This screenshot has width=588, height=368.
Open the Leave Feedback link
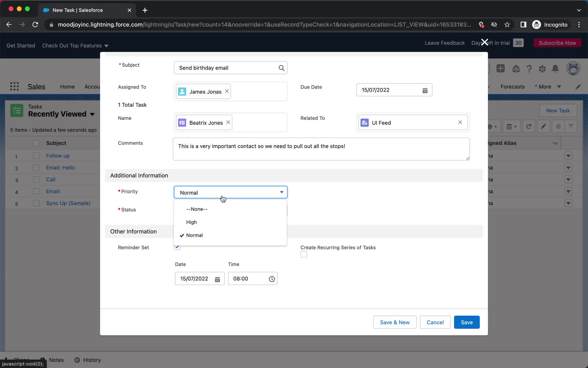444,43
